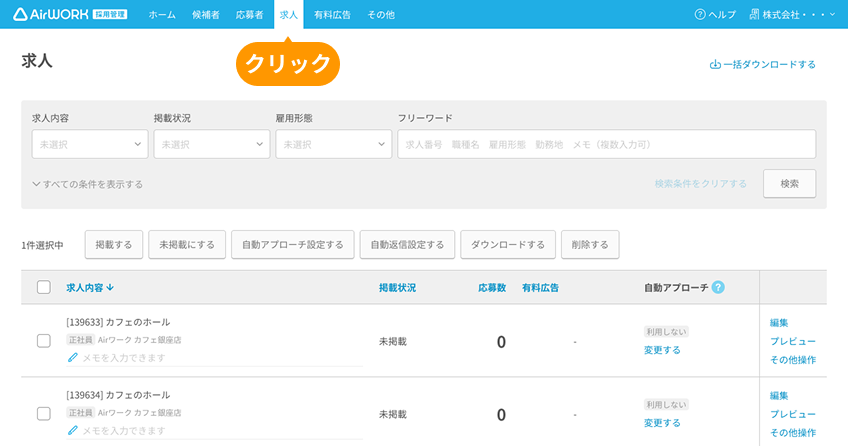Click 検索条件をクリアする link
The width and height of the screenshot is (848, 446).
click(700, 184)
